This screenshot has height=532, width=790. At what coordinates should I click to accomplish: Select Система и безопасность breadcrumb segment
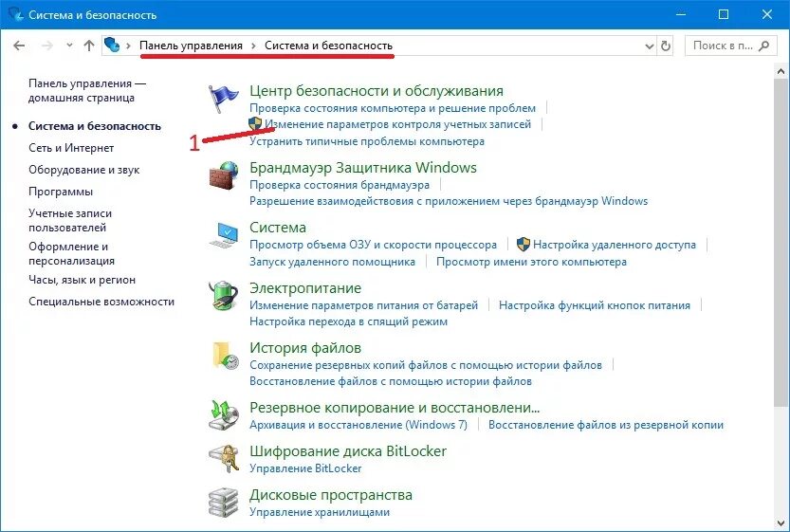coord(328,46)
